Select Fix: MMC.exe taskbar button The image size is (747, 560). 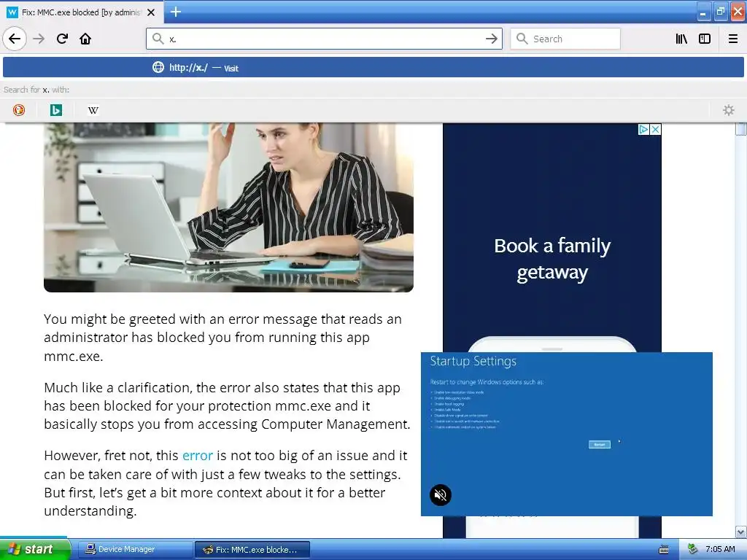[252, 549]
